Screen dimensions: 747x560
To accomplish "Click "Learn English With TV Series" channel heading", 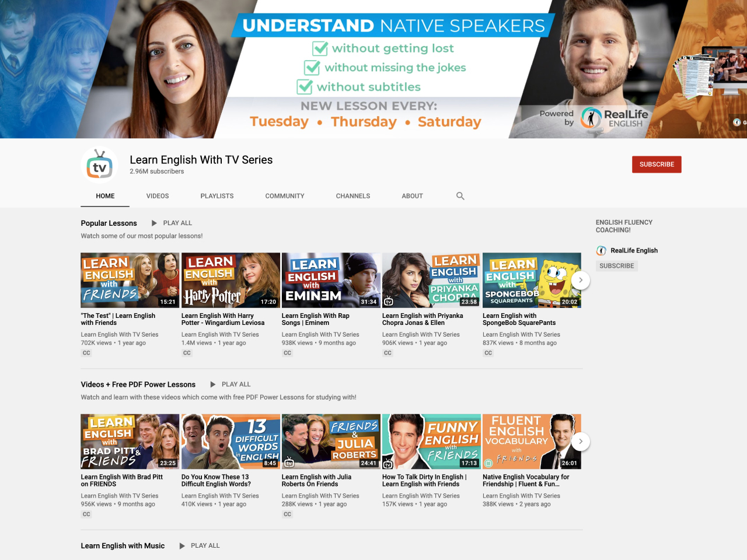I will 201,160.
